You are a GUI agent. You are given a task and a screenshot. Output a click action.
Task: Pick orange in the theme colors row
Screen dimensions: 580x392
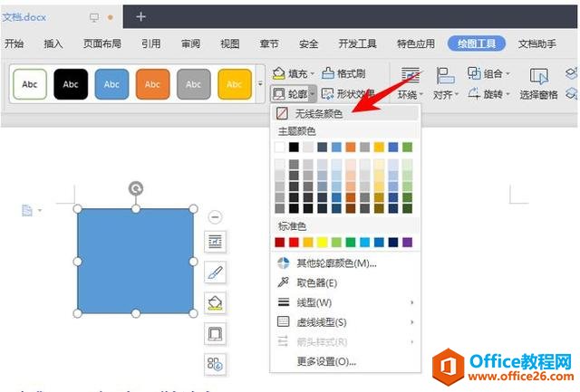[x=351, y=148]
